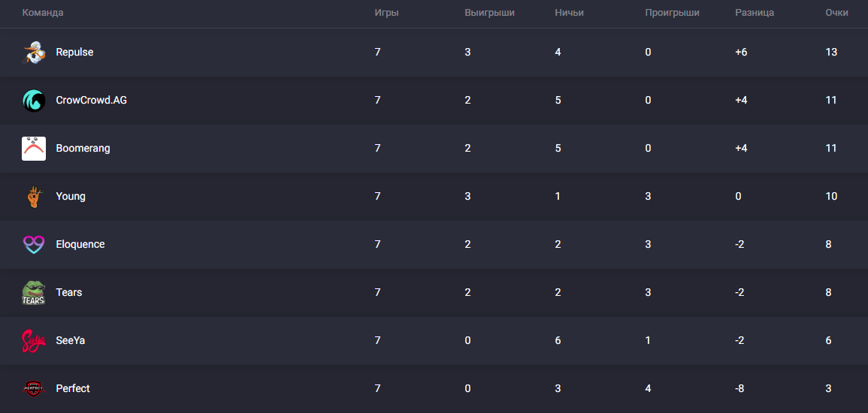This screenshot has width=868, height=413.
Task: Sort standings by Очки header
Action: click(836, 13)
